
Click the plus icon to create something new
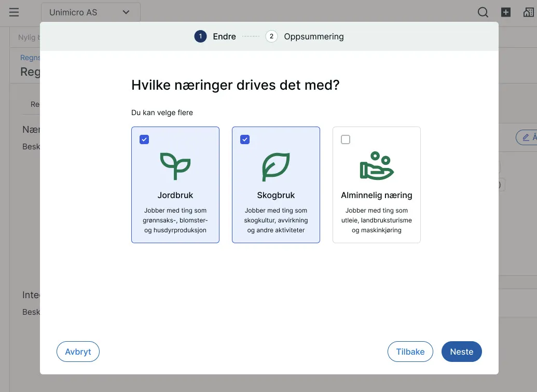505,12
